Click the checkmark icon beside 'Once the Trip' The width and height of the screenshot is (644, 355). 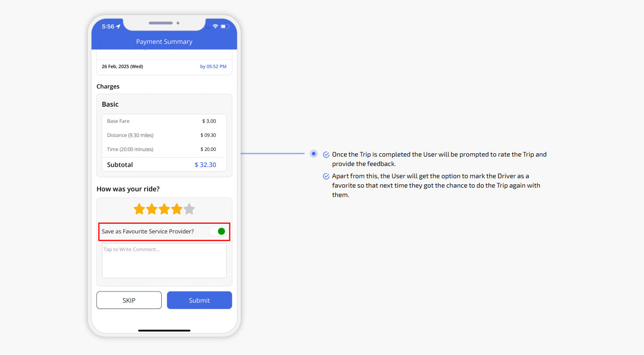coord(326,155)
